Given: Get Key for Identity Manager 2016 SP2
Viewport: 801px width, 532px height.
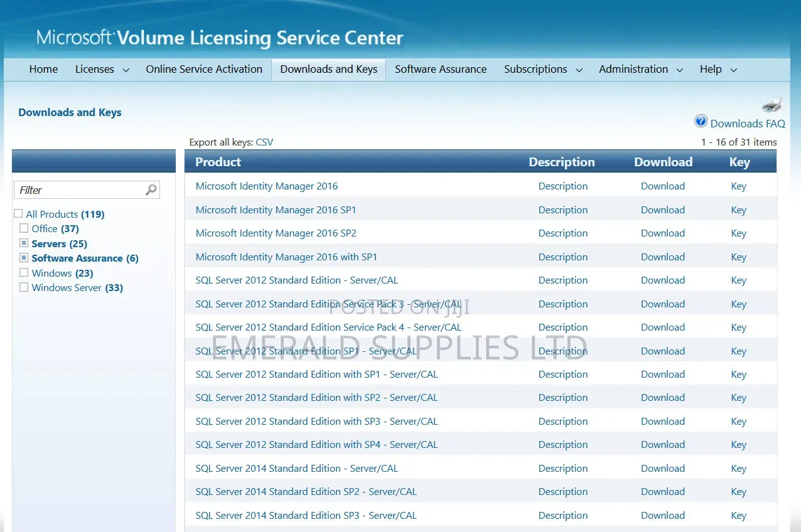Looking at the screenshot, I should (739, 233).
